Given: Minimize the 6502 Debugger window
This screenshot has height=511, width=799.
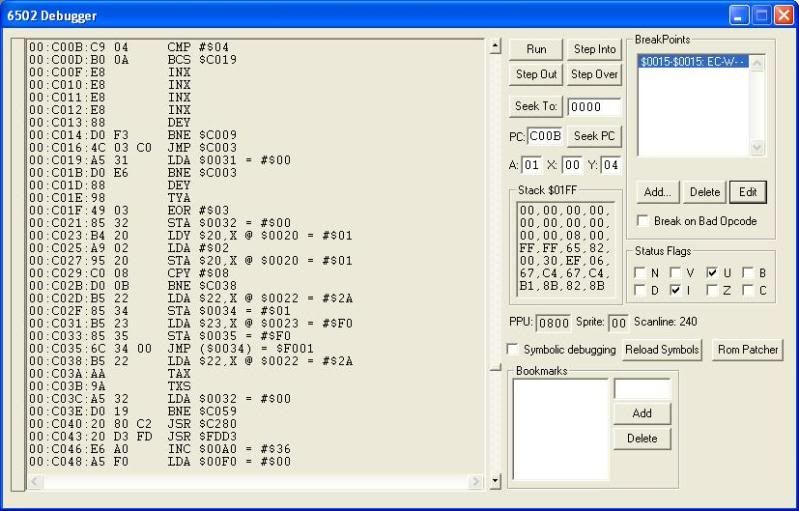Looking at the screenshot, I should coord(739,15).
